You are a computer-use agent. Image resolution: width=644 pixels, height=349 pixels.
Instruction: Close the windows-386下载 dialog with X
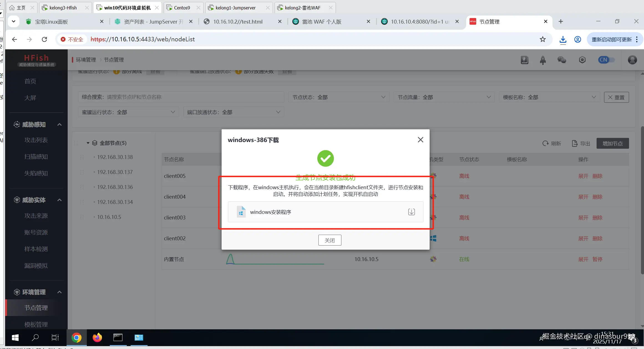tap(420, 140)
